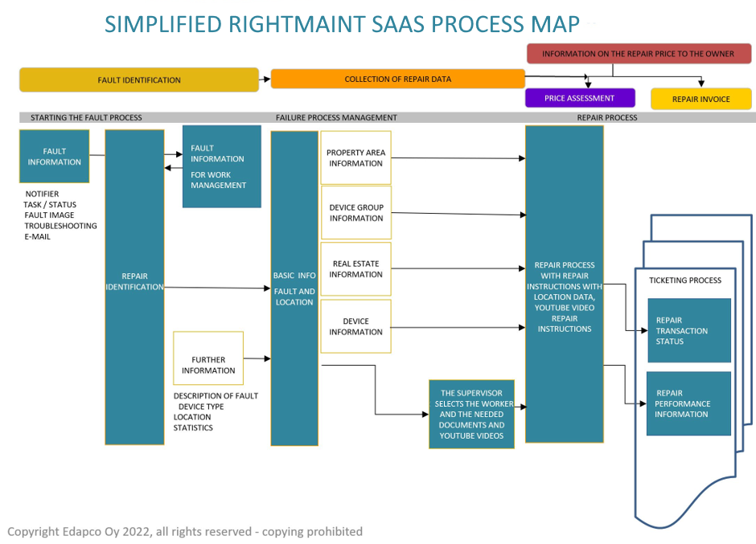Select the Further Information box
Viewport: 756px width, 544px height.
208,358
